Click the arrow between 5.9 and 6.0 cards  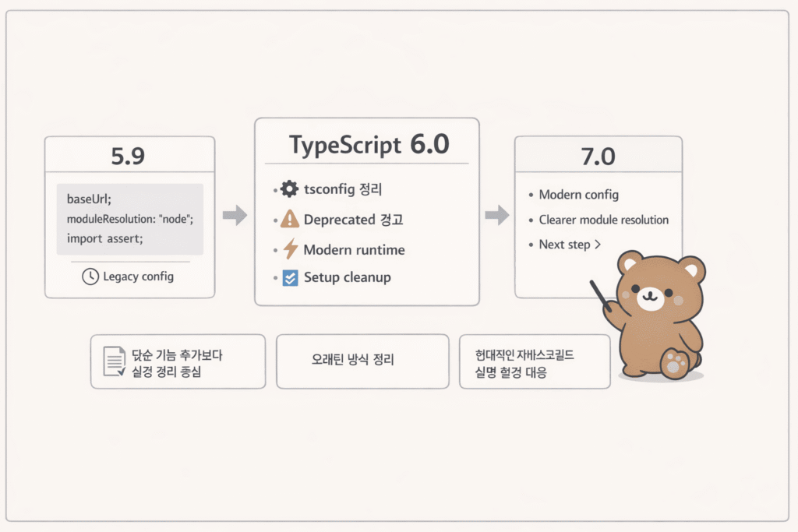[234, 217]
